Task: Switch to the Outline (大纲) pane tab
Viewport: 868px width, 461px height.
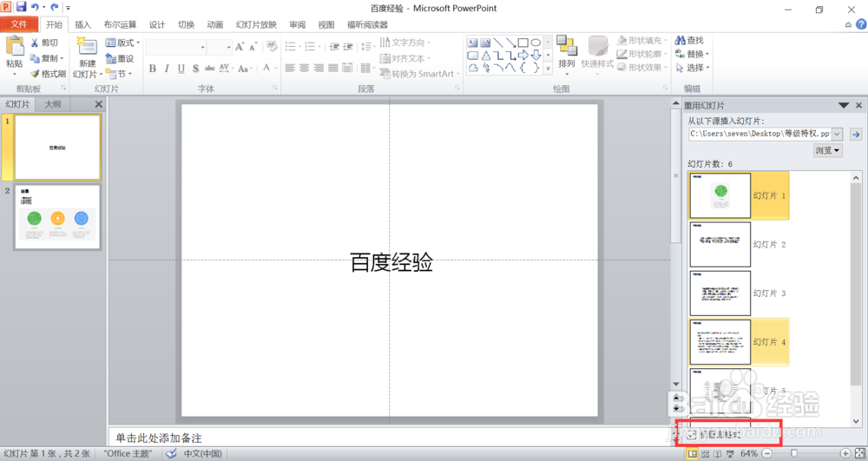Action: tap(53, 104)
